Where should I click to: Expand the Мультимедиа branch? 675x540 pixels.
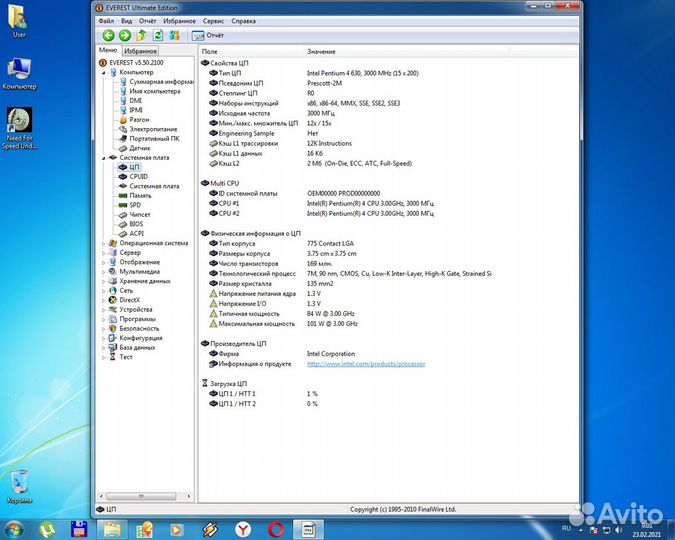(103, 272)
